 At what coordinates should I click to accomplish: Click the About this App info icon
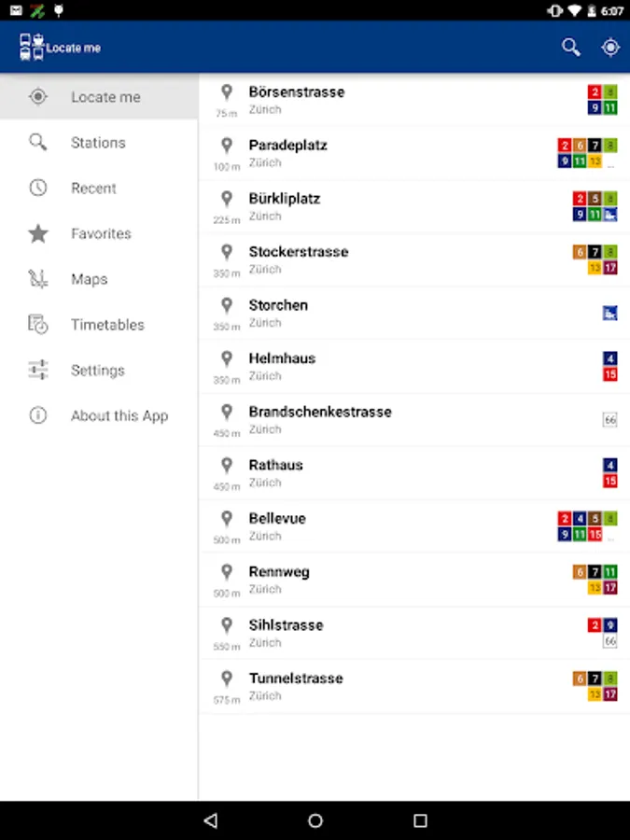(x=38, y=416)
